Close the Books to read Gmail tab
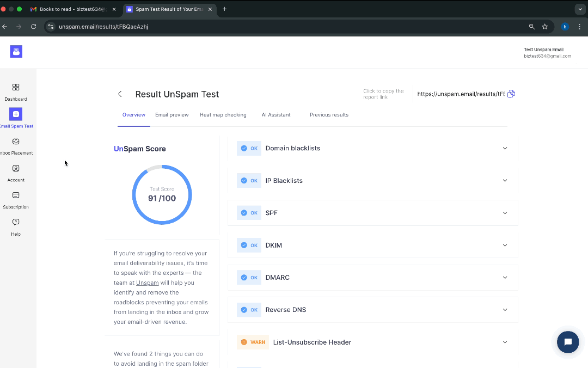The image size is (588, 368). coord(114,9)
